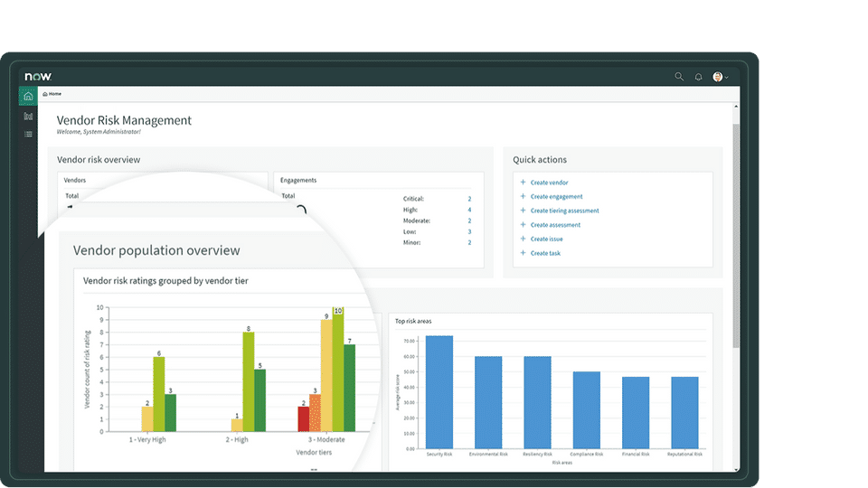Click the '2 - High' dark green bar valued 5
The height and width of the screenshot is (488, 868).
click(x=260, y=400)
